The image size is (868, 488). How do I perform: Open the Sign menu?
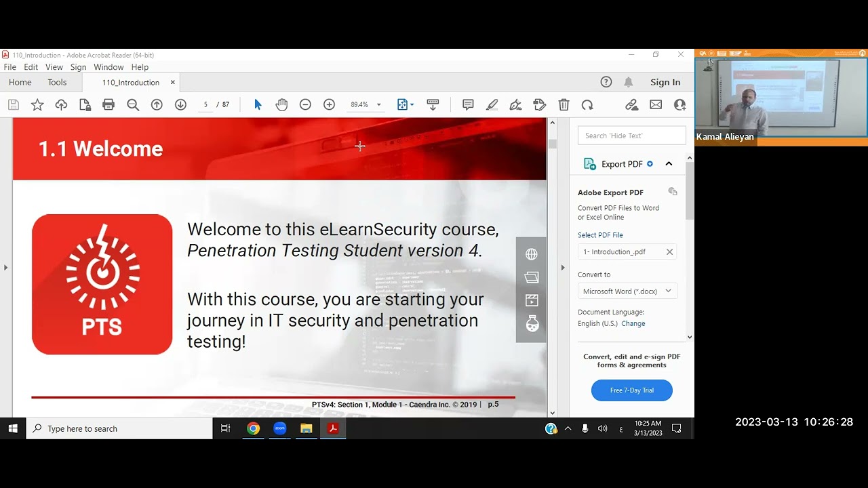point(78,67)
